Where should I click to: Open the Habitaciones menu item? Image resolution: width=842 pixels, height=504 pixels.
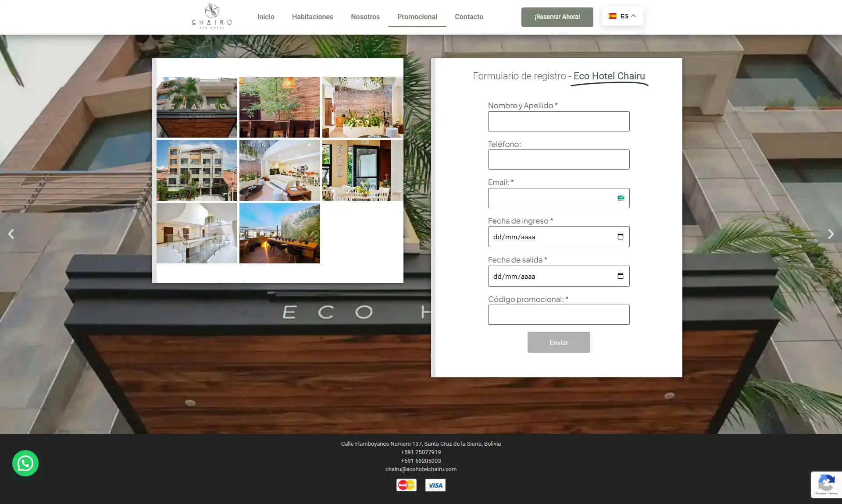313,17
